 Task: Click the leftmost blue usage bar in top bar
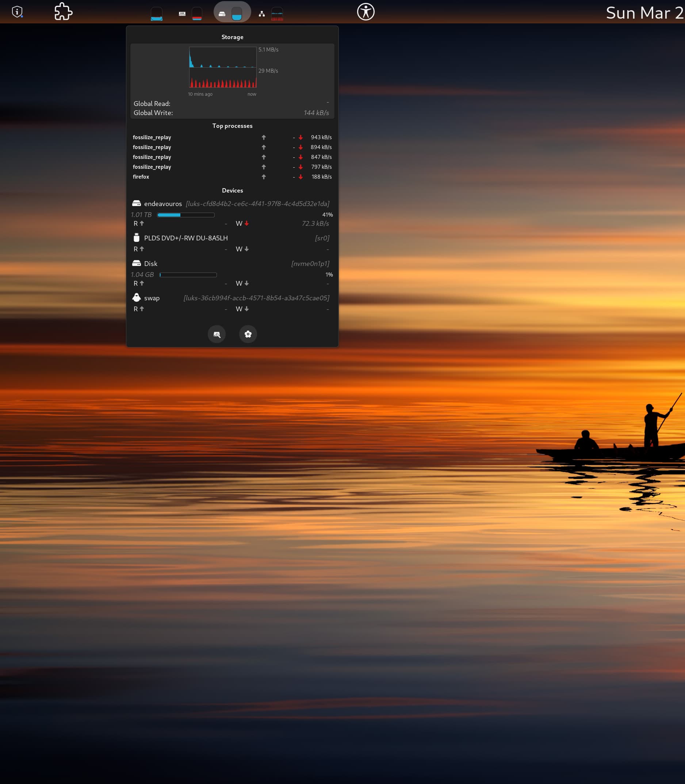click(x=156, y=14)
